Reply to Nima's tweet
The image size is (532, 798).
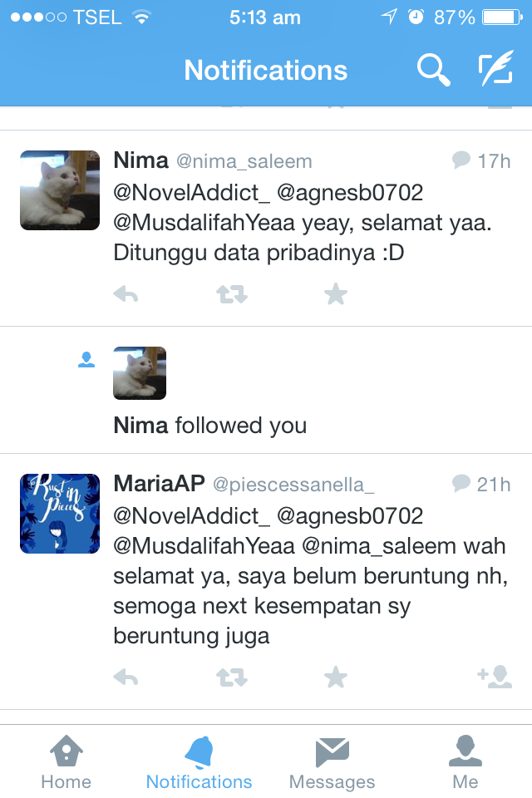pyautogui.click(x=126, y=294)
